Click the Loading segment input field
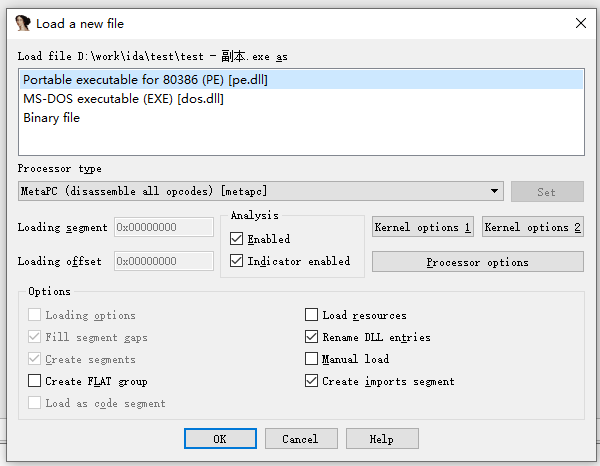Viewport: 600px width, 466px height. (x=164, y=227)
